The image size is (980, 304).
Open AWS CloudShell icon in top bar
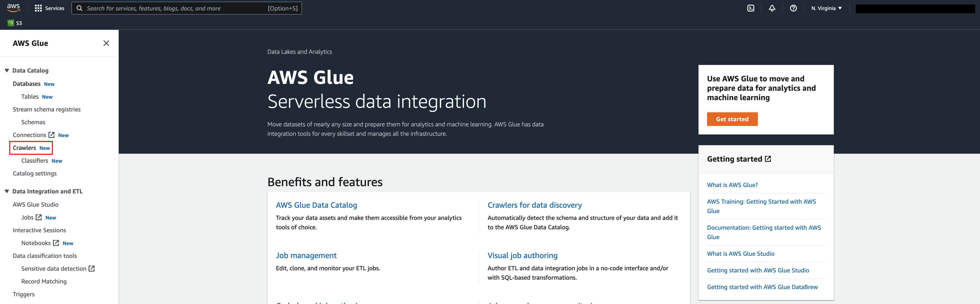(x=750, y=8)
